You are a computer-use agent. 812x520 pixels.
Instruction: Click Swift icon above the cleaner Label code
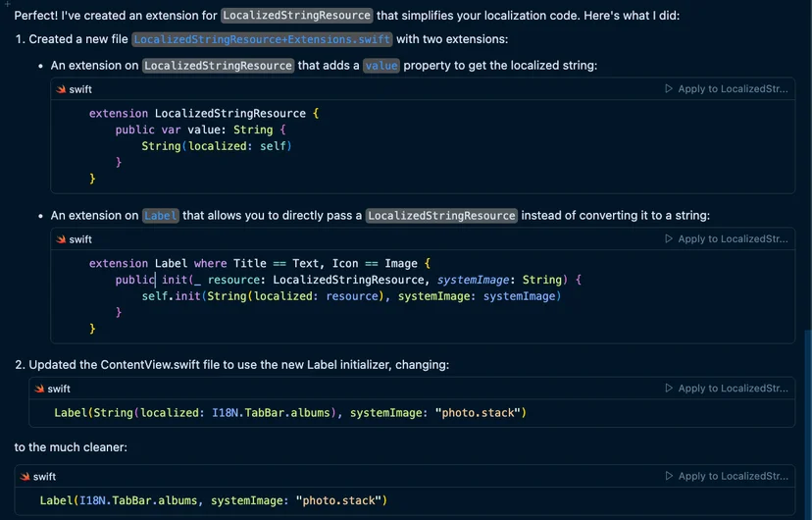(x=25, y=477)
